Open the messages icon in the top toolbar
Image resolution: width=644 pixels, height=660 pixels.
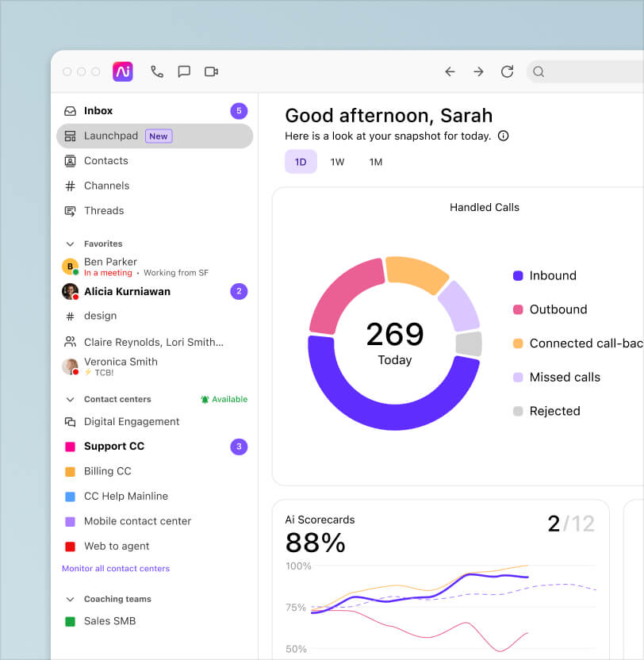click(x=184, y=71)
